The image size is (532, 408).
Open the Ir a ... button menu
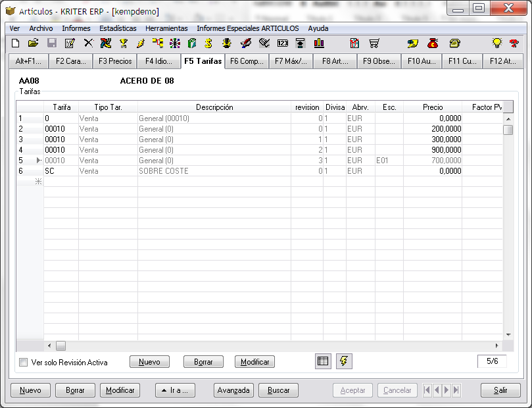175,390
